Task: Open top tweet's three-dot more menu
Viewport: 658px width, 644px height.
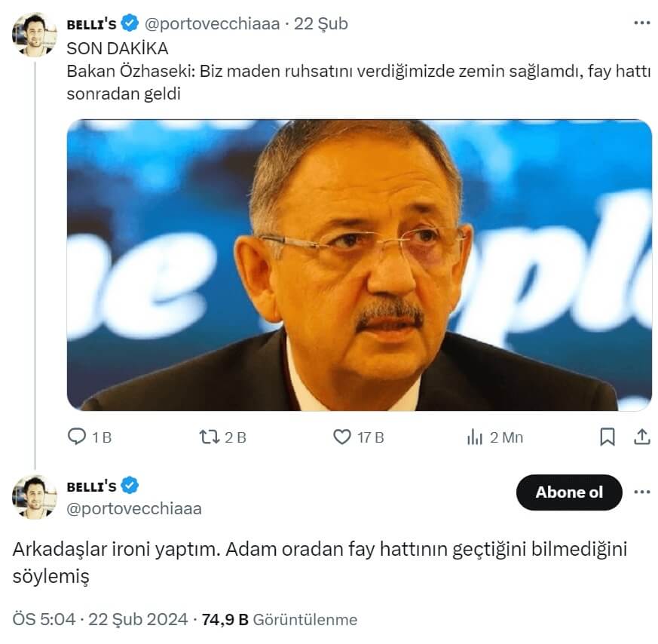Action: click(x=641, y=23)
